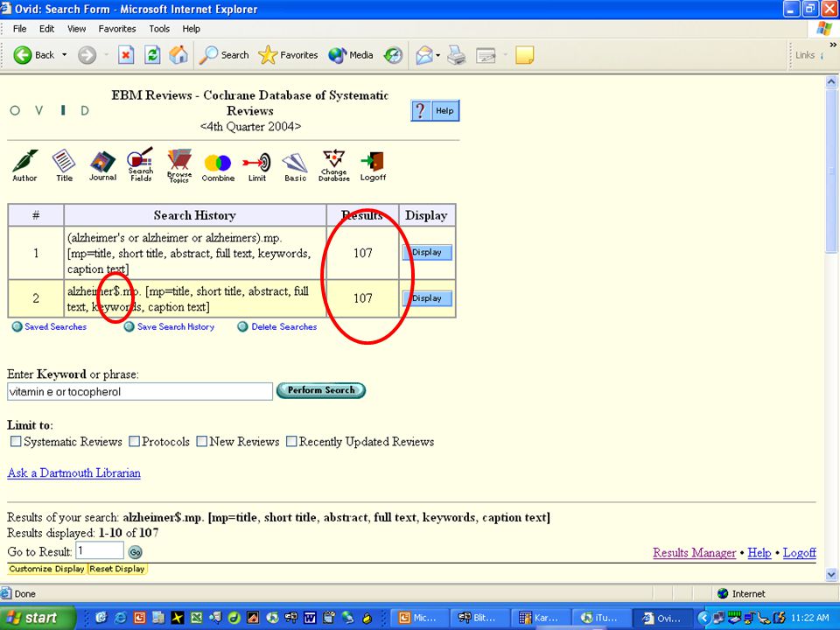This screenshot has width=840, height=630.
Task: Click the Reset Display button
Action: 116,569
